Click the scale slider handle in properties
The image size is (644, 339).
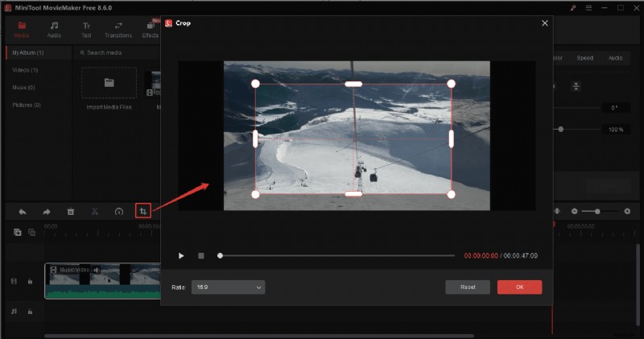[560, 130]
